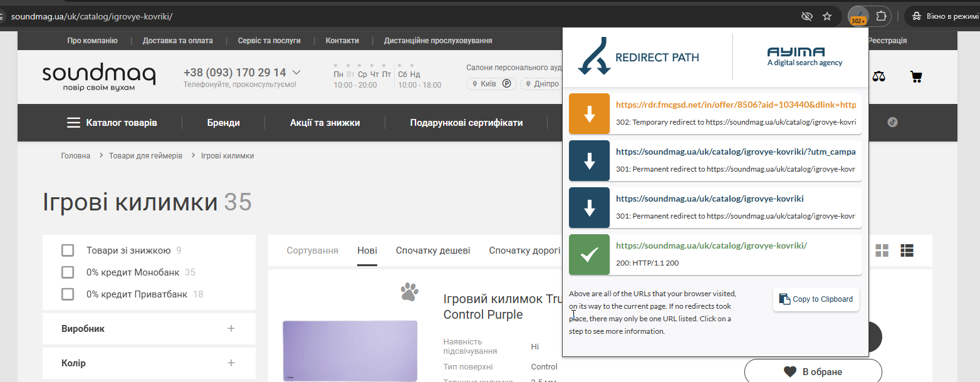
Task: Click the second blue 301 redirect arrow icon
Action: pyautogui.click(x=589, y=207)
